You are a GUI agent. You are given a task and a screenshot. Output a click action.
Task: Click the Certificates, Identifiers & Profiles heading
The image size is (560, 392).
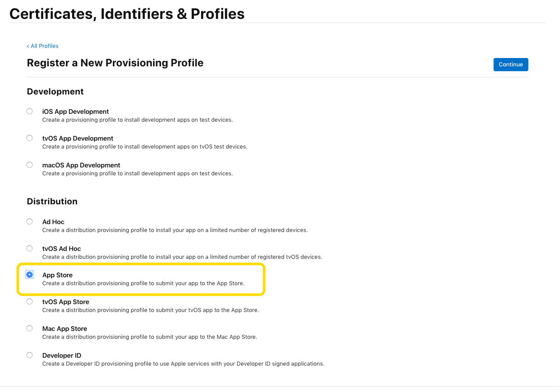[x=127, y=14]
